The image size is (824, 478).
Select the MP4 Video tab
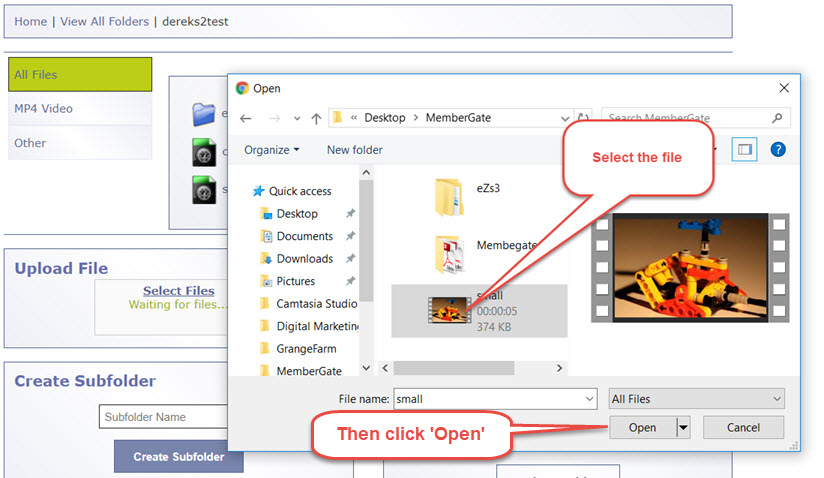(80, 109)
